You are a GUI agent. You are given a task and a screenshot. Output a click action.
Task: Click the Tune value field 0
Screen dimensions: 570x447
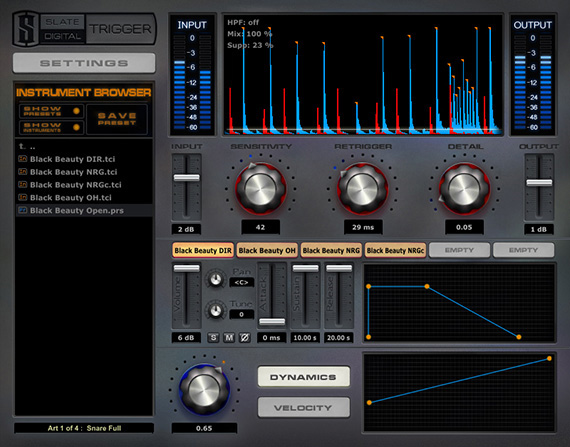(241, 314)
